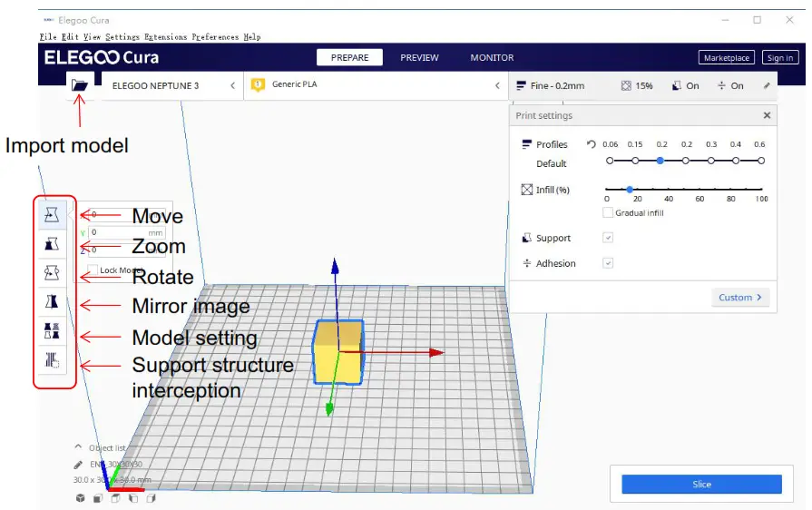This screenshot has height=510, width=812.
Task: Select the Move tool
Action: pos(52,214)
